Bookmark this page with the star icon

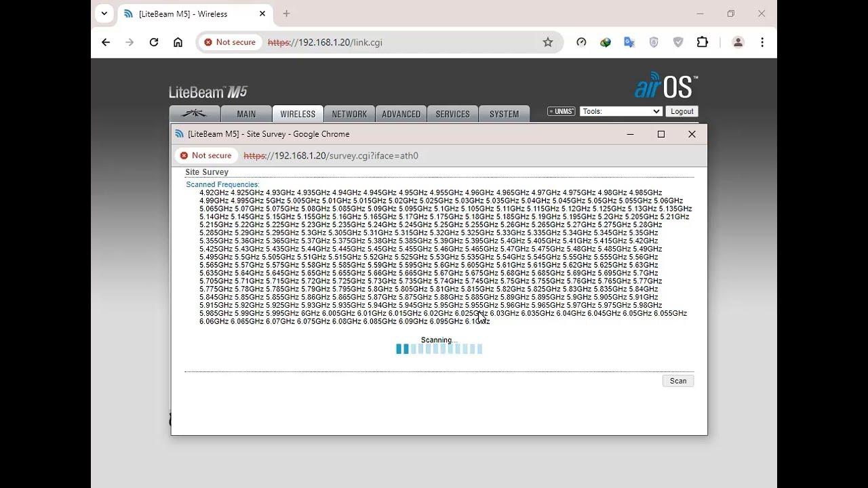click(548, 42)
